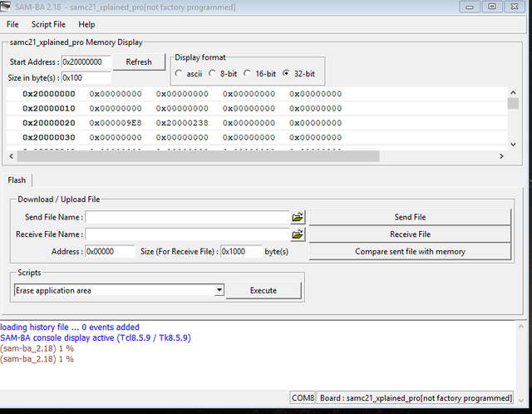The height and width of the screenshot is (414, 532).
Task: Click the Start Address input field
Action: click(x=86, y=62)
